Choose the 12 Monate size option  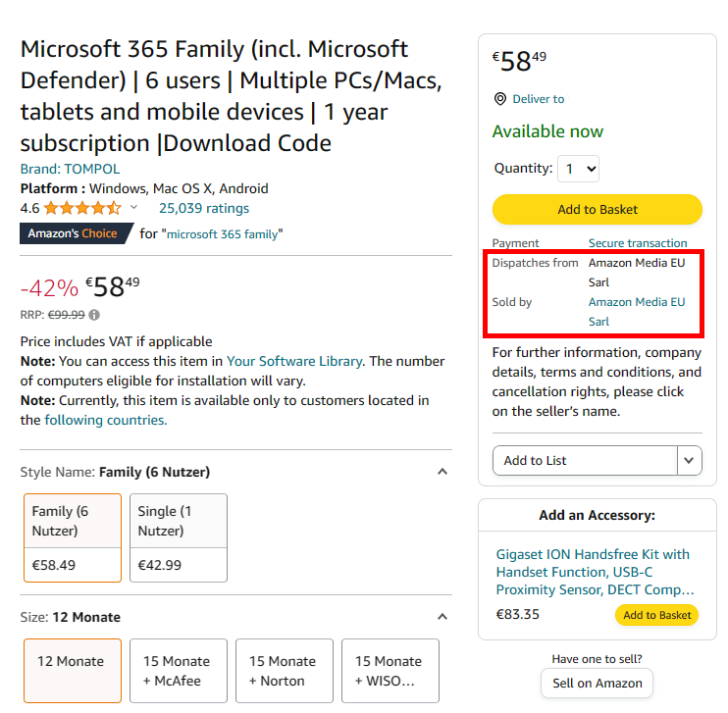click(73, 671)
